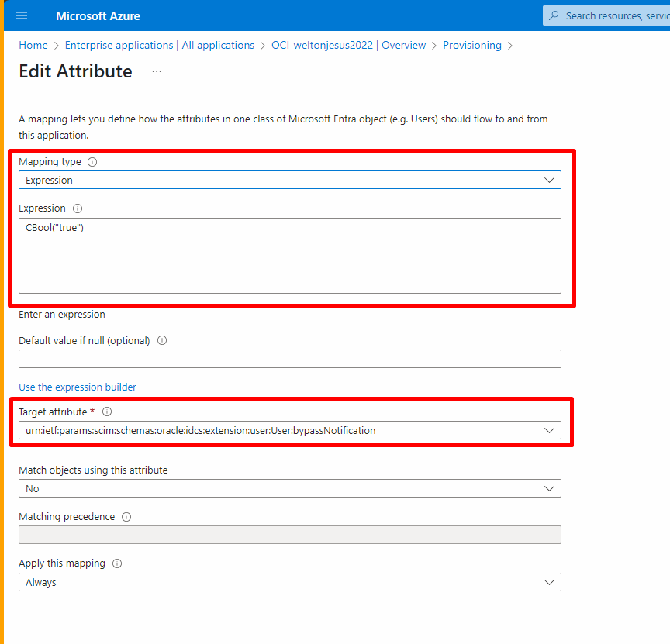Open the Apply this mapping dropdown
The image size is (670, 644).
290,582
